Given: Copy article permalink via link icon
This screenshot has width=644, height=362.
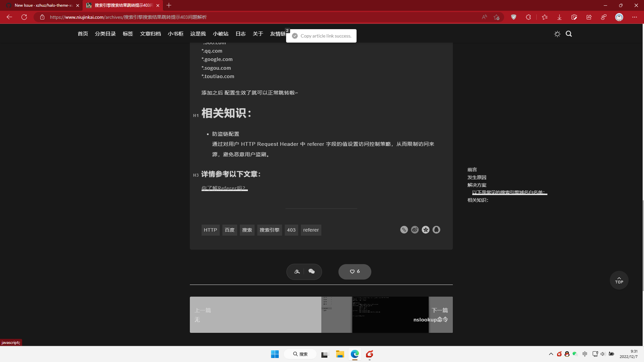Looking at the screenshot, I should coord(404,230).
